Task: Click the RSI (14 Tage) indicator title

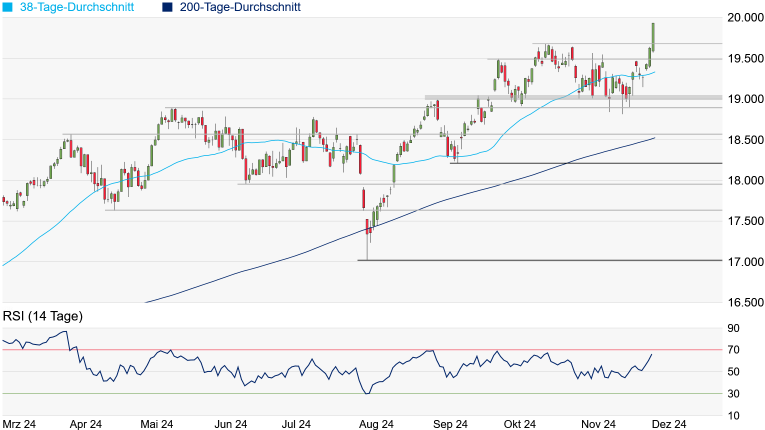Action: click(43, 316)
